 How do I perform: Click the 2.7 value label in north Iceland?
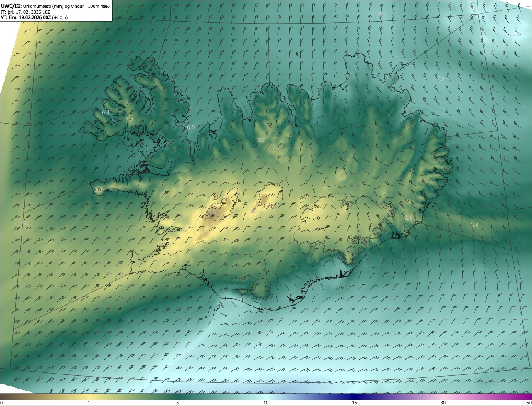(261, 140)
